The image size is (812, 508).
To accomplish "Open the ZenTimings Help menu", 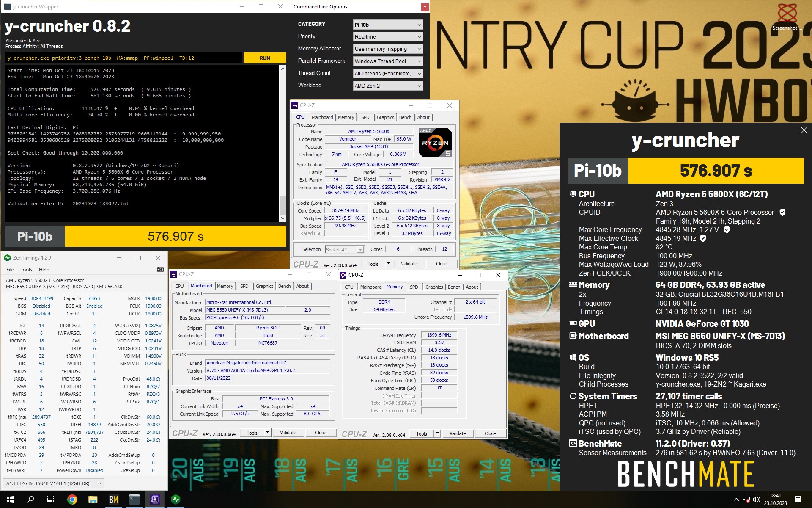I will (x=44, y=270).
